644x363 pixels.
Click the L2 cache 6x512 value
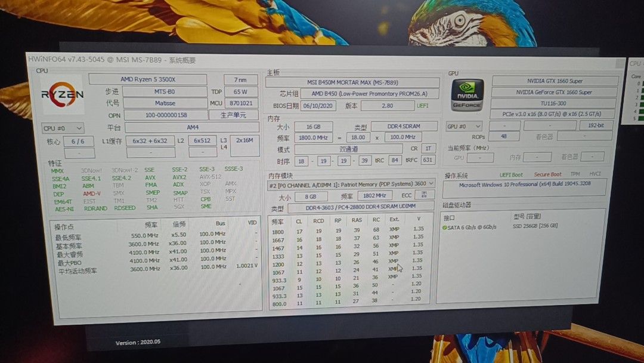202,140
